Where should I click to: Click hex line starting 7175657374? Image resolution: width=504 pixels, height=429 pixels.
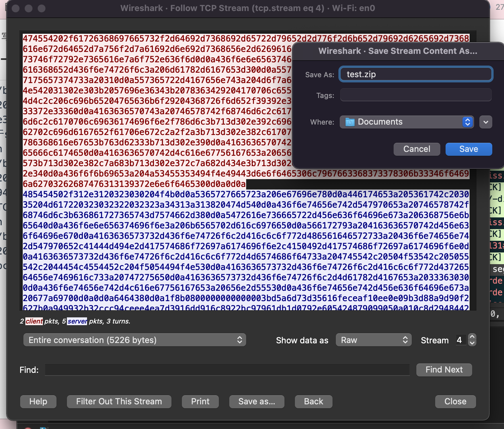coord(157,80)
